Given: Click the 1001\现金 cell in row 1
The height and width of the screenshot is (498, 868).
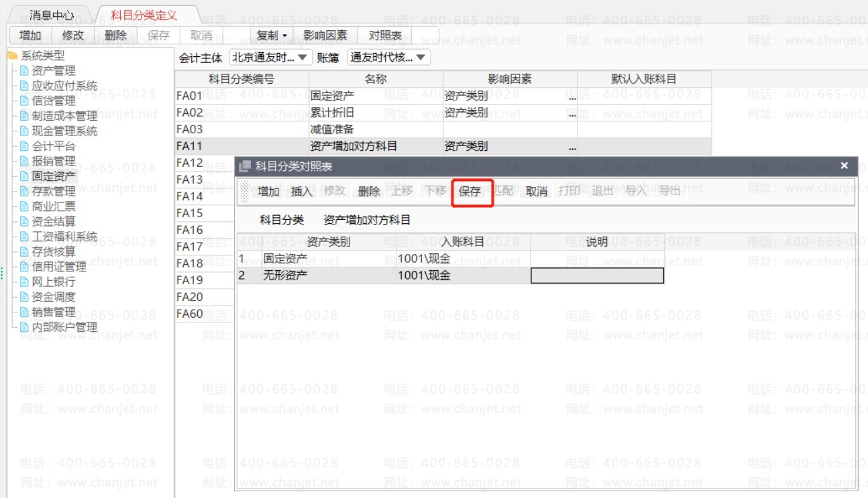Looking at the screenshot, I should tap(463, 258).
